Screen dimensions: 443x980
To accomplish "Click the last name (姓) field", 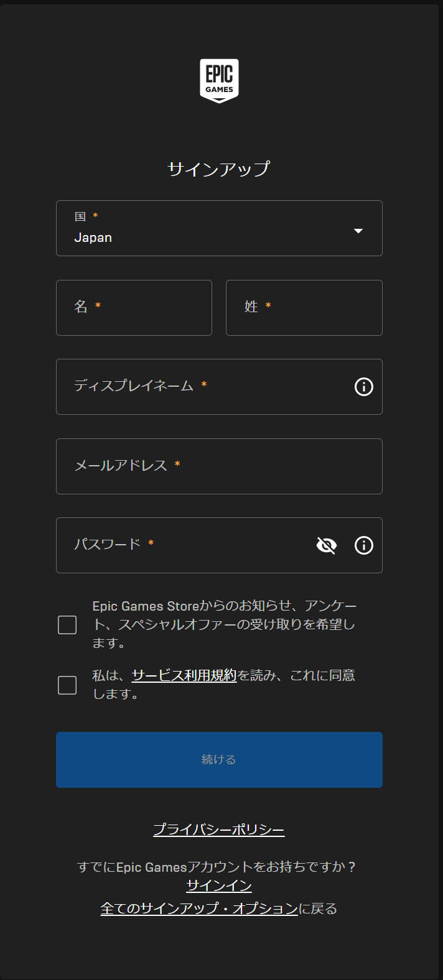I will (304, 308).
